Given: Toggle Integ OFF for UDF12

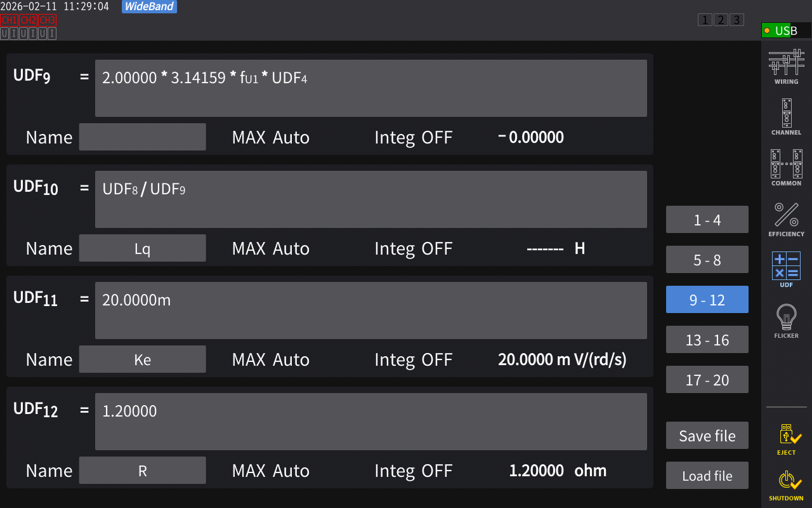Looking at the screenshot, I should [414, 471].
